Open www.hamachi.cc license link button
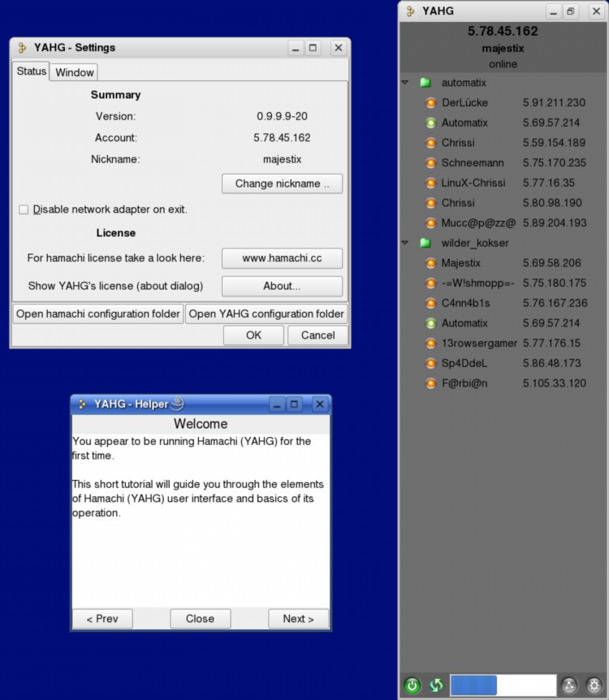Viewport: 609px width, 700px height. 283,258
